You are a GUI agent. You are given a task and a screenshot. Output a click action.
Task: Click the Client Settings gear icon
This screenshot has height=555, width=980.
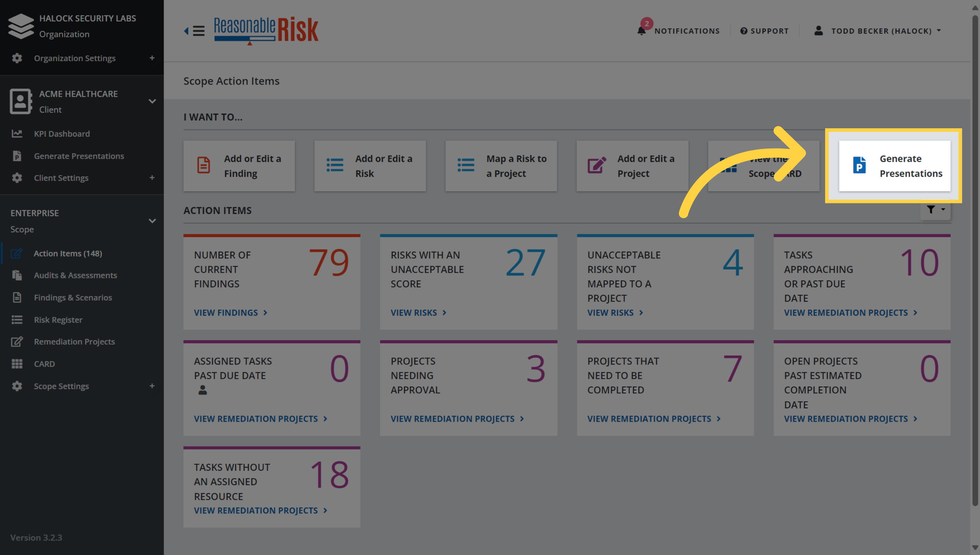pyautogui.click(x=17, y=178)
